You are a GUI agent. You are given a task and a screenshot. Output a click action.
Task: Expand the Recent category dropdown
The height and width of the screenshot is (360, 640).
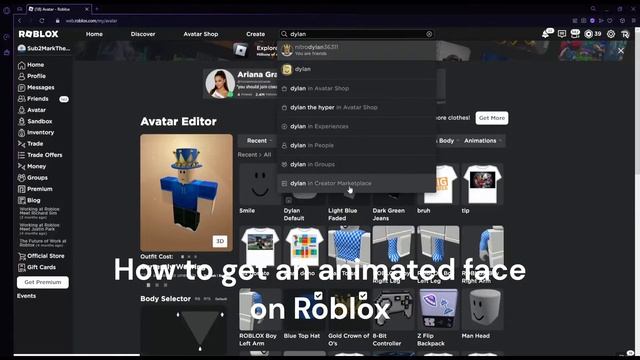[x=259, y=140]
